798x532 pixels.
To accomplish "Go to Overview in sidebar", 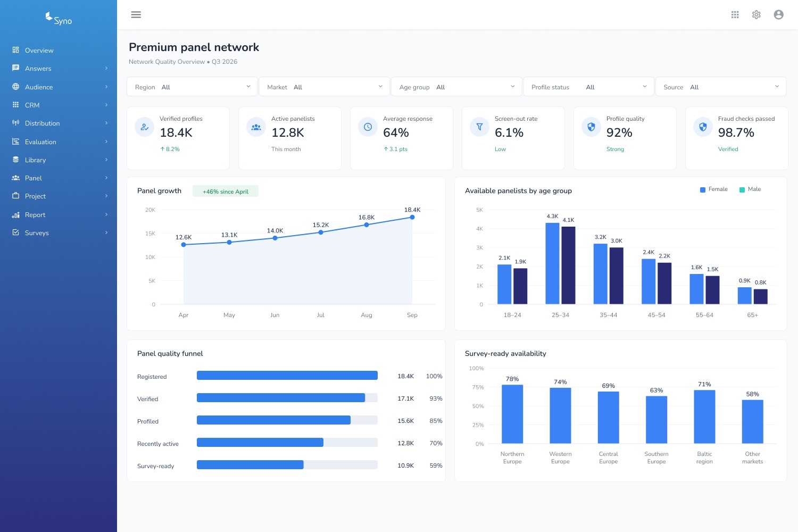I will (x=59, y=50).
